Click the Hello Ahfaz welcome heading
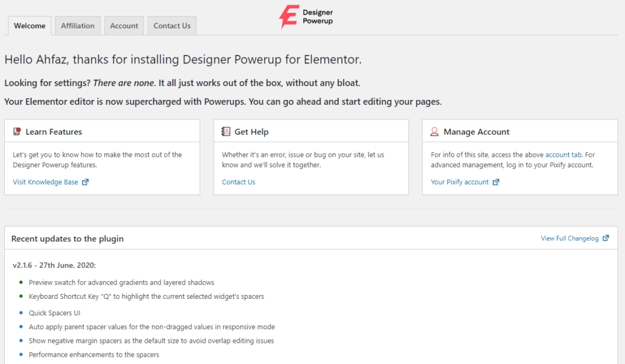Viewport: 625px width, 364px height. 183,59
